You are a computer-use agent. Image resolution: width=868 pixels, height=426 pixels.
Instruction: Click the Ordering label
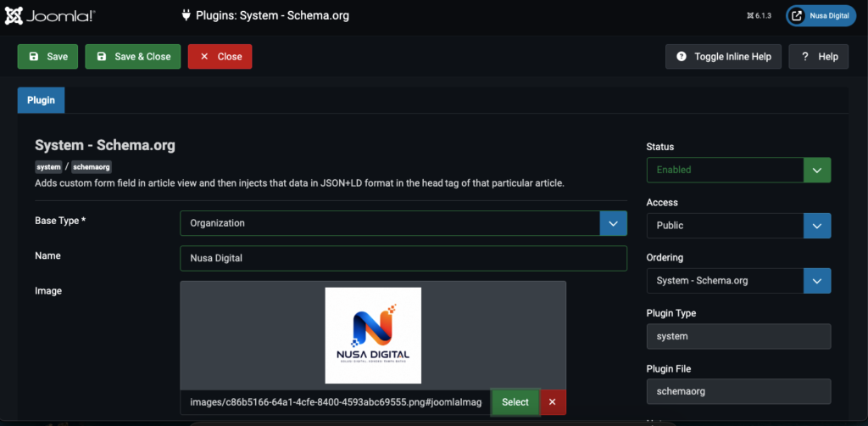665,258
